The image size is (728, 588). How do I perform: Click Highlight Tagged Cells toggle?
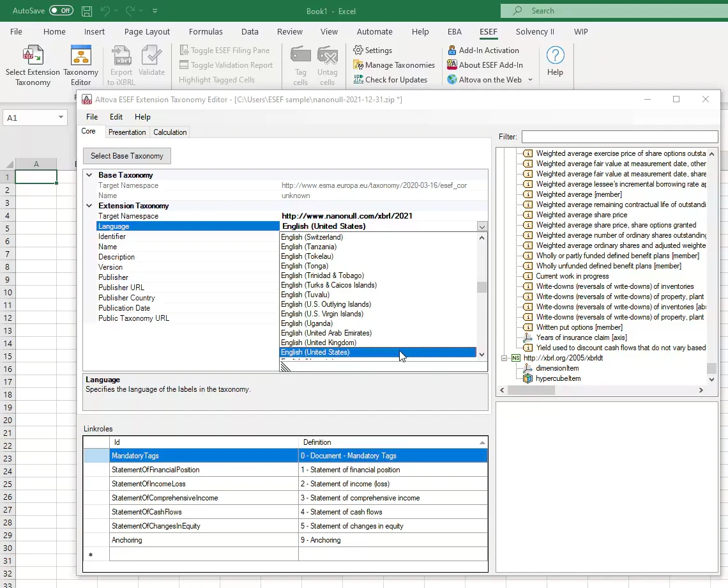click(x=217, y=79)
